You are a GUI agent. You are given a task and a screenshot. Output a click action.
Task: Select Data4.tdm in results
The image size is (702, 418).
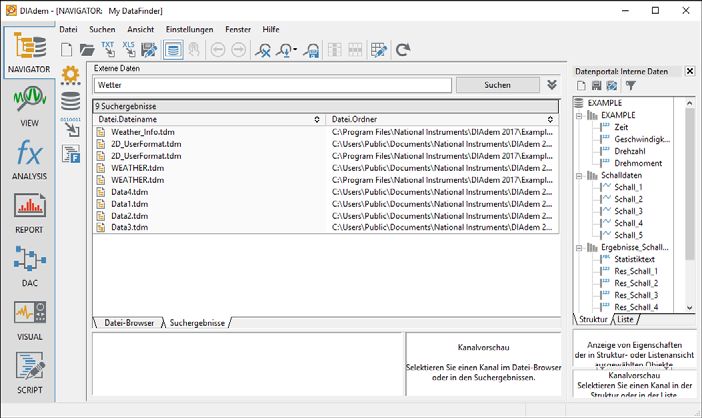tap(129, 192)
